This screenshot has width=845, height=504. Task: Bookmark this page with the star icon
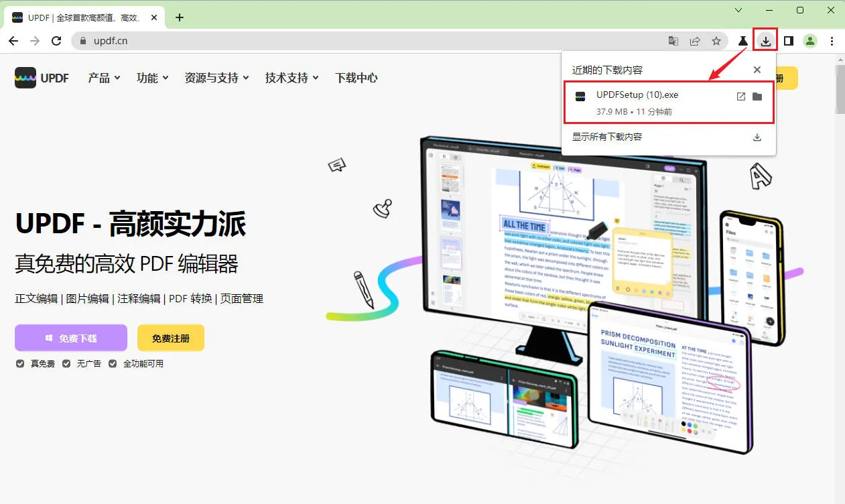(x=716, y=41)
